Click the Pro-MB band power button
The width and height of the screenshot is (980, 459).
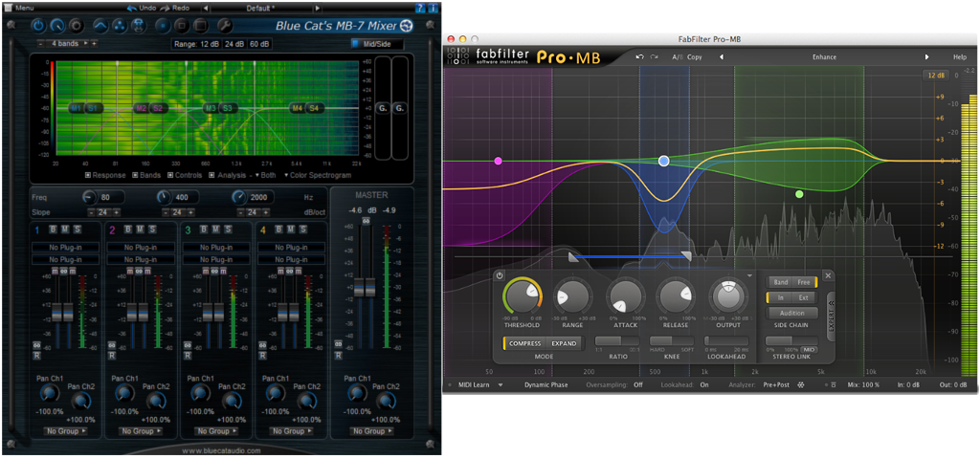tap(500, 275)
